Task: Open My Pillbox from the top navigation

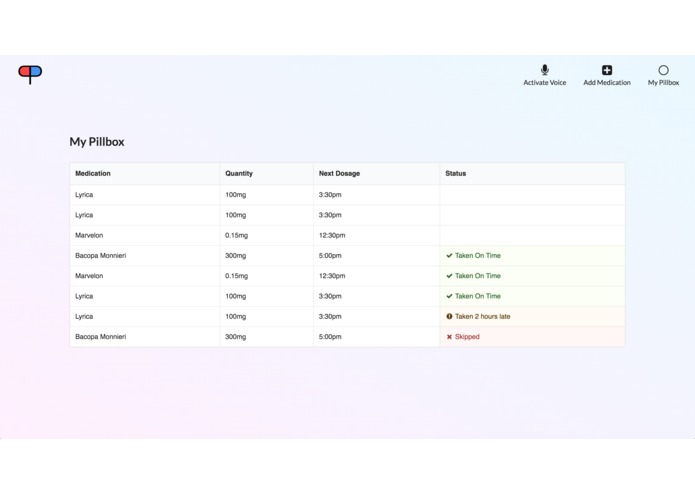Action: pos(663,75)
